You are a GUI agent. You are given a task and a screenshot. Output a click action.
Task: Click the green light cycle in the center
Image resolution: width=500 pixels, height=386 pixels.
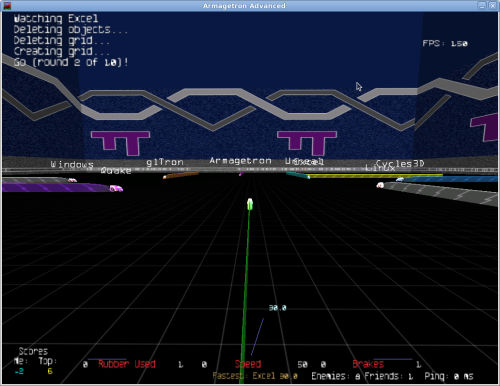(x=250, y=204)
